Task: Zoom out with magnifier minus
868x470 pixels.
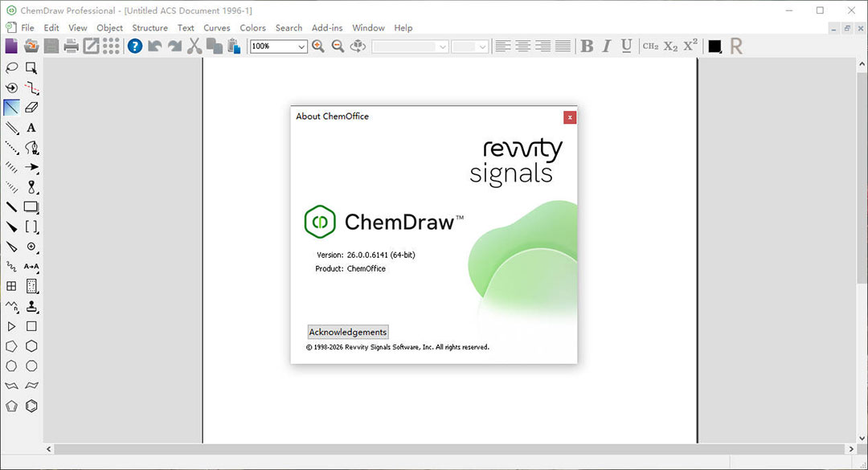Action: [338, 46]
